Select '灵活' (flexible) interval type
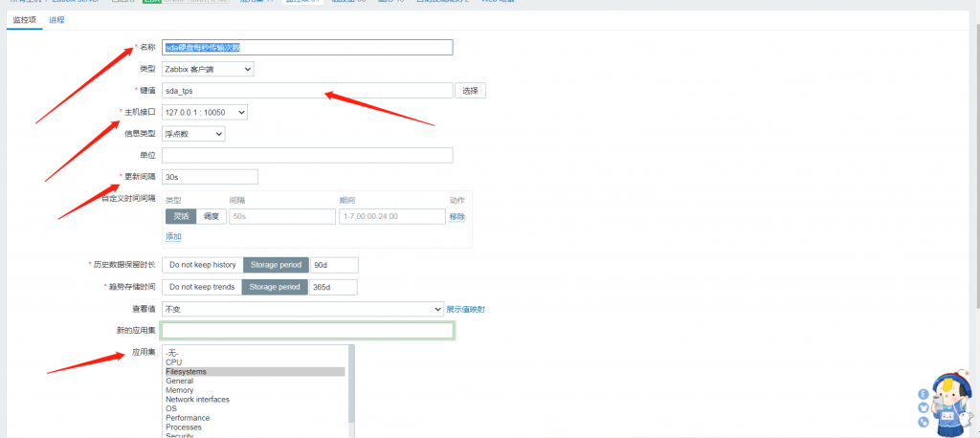The image size is (980, 438). (181, 217)
